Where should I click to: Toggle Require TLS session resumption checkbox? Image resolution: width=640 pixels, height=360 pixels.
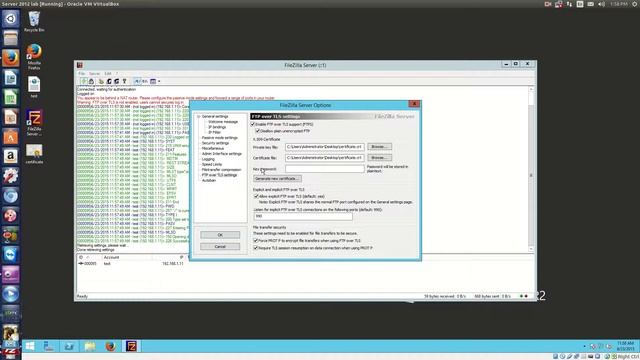pos(256,248)
